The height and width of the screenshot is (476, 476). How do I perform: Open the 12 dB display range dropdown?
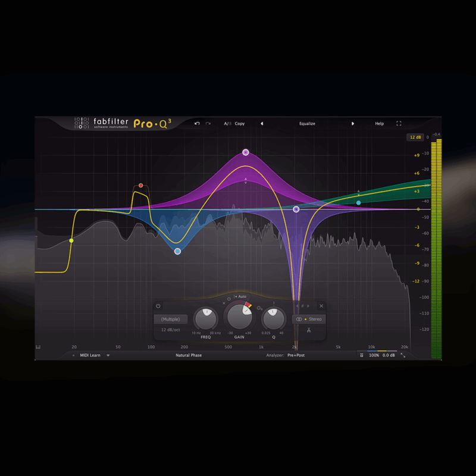tap(415, 137)
